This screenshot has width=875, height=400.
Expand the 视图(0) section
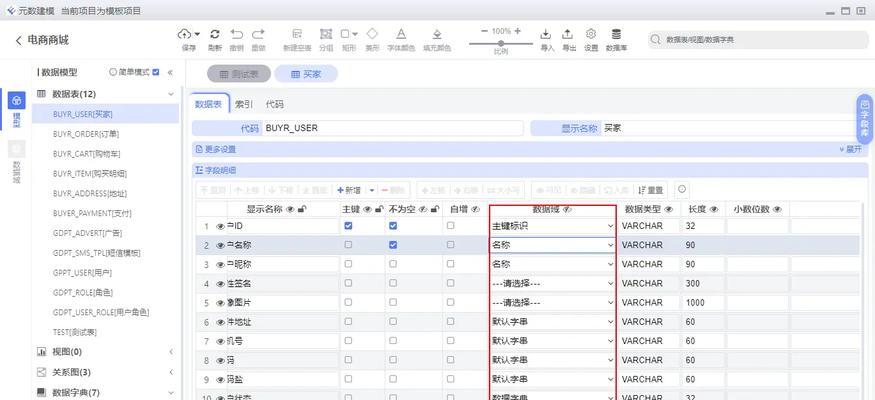171,352
